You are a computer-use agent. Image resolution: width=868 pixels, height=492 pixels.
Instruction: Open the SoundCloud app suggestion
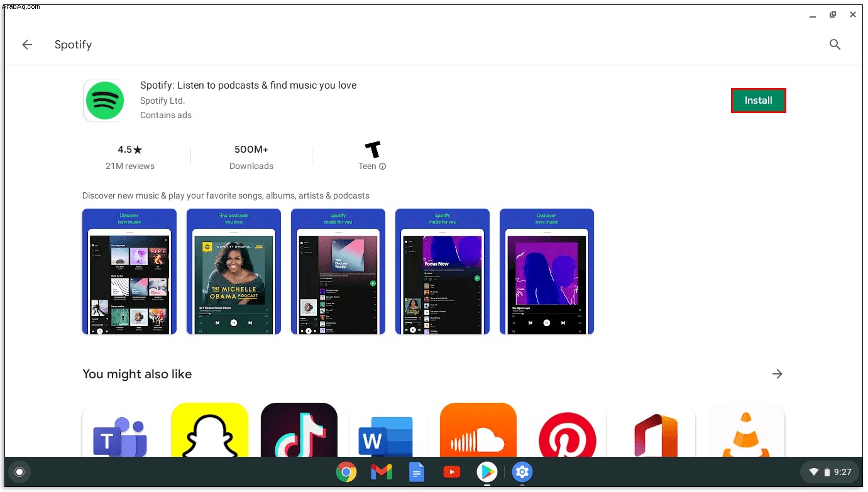(x=478, y=430)
